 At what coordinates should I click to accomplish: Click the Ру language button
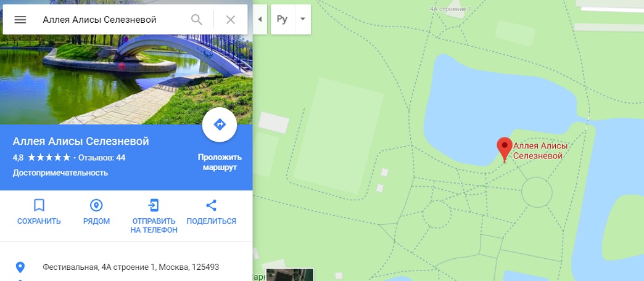point(283,19)
